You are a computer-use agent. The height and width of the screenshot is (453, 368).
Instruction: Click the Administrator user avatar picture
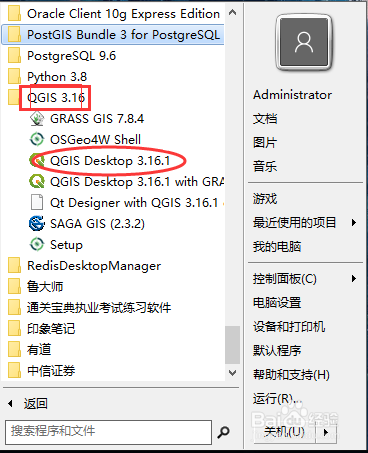click(304, 42)
